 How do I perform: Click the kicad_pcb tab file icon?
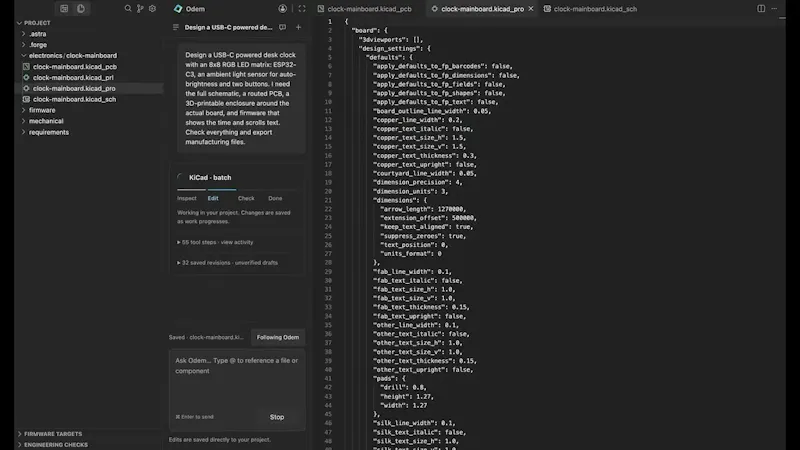[x=321, y=9]
